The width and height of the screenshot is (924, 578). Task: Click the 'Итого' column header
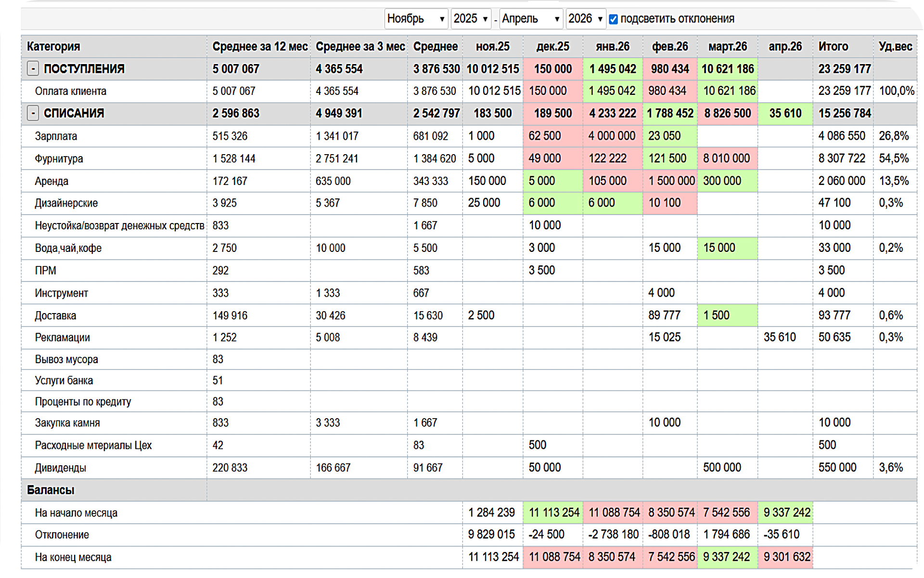coord(833,47)
